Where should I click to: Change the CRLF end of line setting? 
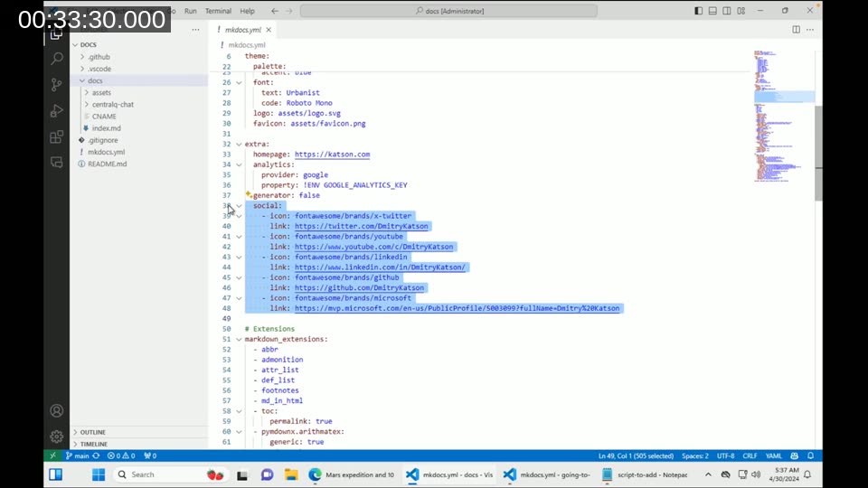(750, 455)
